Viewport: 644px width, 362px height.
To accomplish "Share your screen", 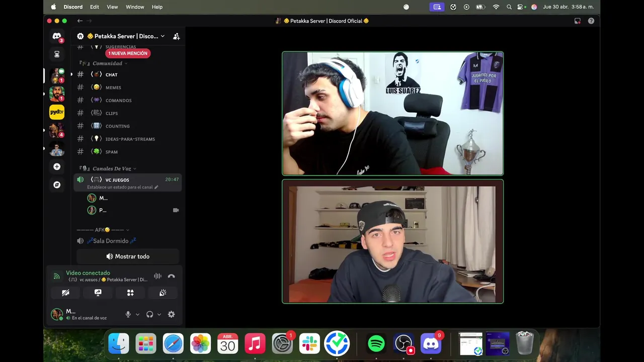I will click(98, 293).
